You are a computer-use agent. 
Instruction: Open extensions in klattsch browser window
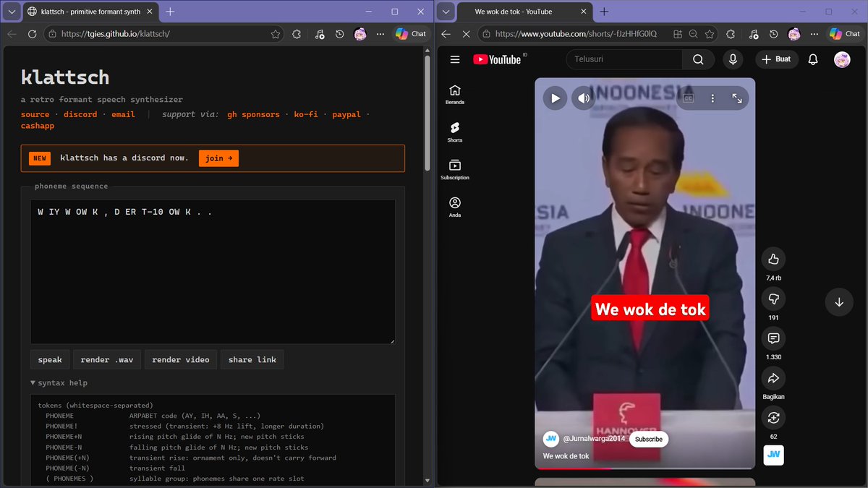pos(297,34)
